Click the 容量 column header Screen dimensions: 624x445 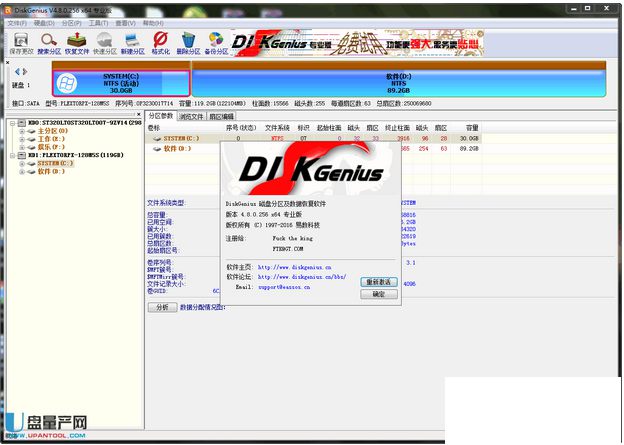click(x=472, y=128)
